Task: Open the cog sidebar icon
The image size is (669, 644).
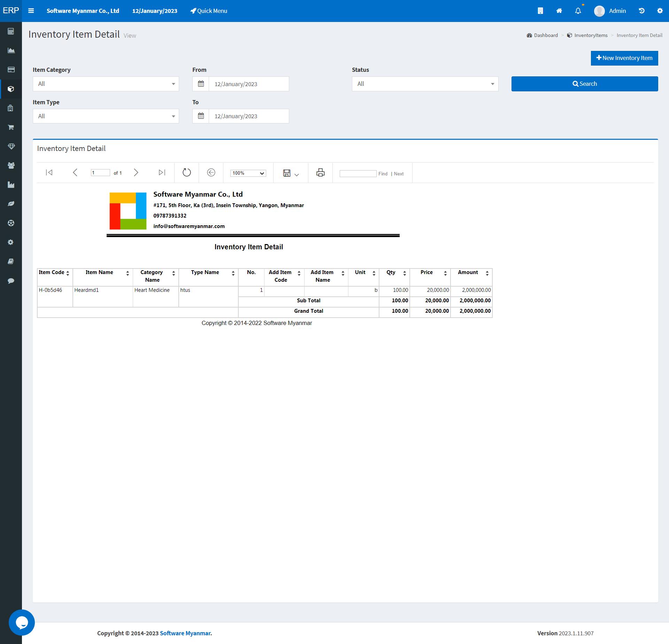Action: pos(11,242)
